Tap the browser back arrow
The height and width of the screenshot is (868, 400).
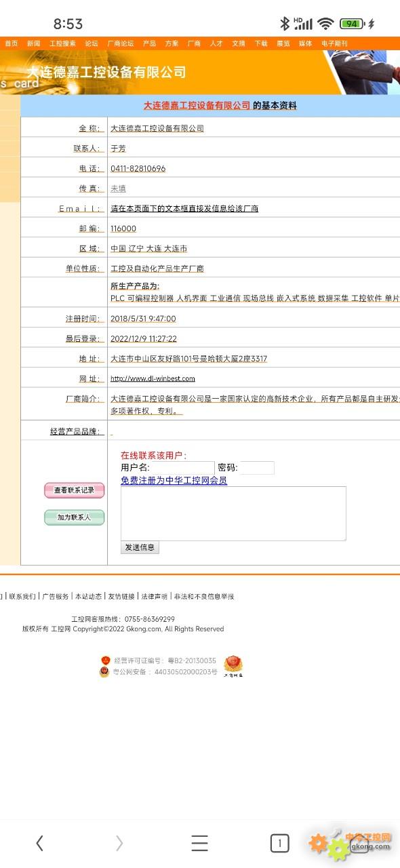tap(39, 843)
